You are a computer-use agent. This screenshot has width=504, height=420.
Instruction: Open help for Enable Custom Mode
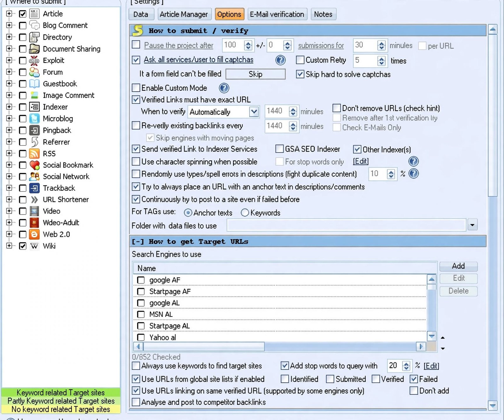[224, 88]
